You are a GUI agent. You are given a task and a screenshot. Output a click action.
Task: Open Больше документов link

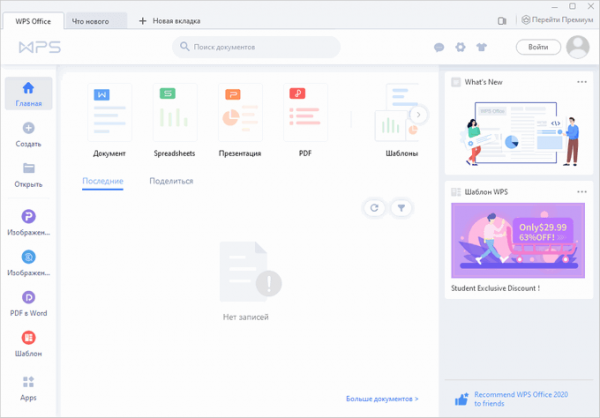382,399
